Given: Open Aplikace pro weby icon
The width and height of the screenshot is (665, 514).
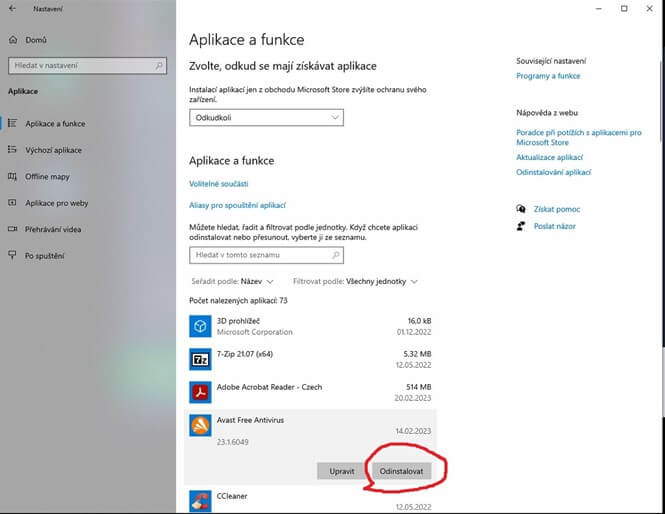Looking at the screenshot, I should point(12,203).
